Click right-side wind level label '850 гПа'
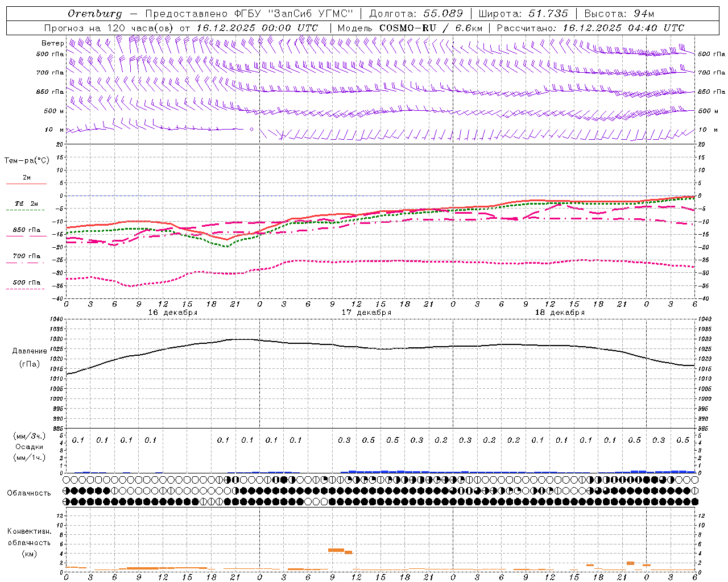Screen dimensions: 728x582 click(x=712, y=92)
